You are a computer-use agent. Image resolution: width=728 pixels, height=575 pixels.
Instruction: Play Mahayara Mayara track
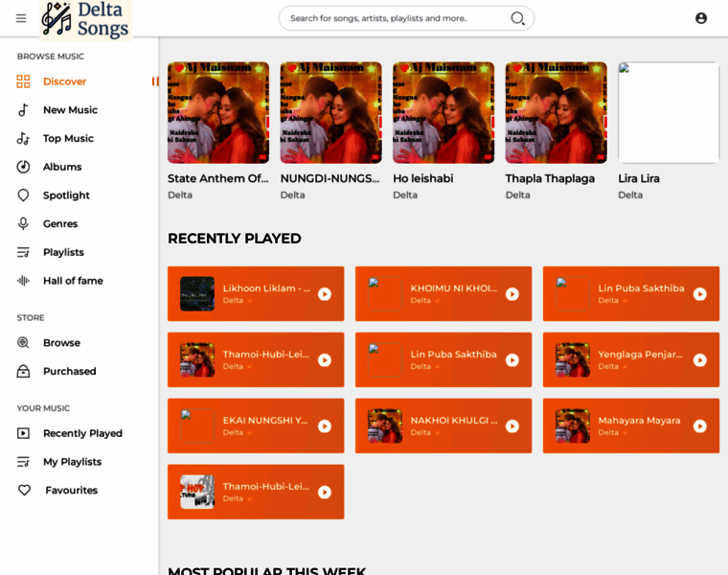699,425
